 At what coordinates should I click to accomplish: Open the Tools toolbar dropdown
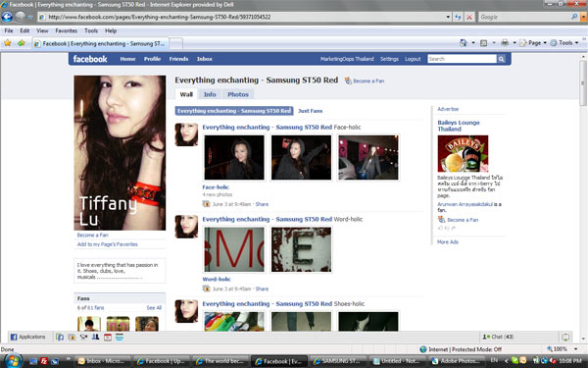pos(564,43)
